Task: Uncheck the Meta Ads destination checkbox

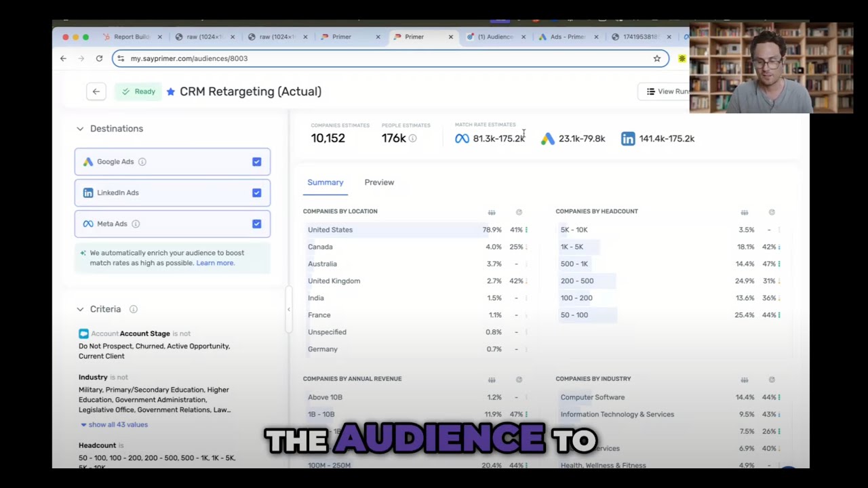Action: pyautogui.click(x=256, y=224)
